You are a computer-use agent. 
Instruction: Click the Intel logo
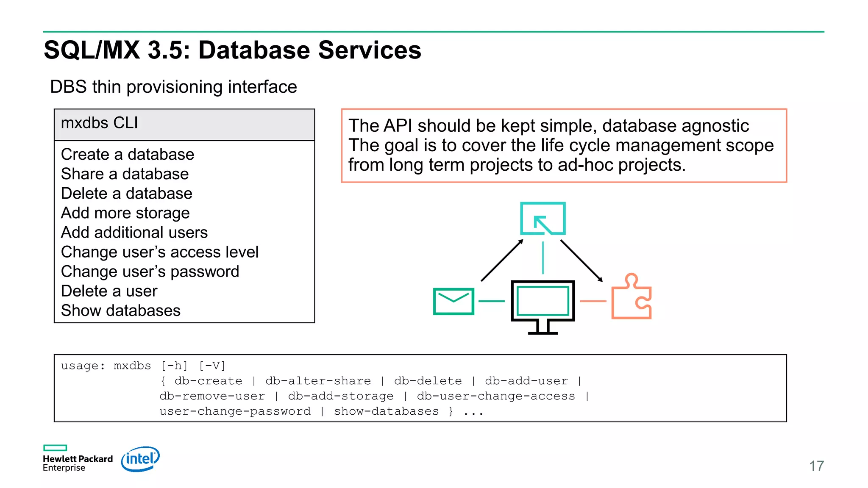click(x=140, y=459)
